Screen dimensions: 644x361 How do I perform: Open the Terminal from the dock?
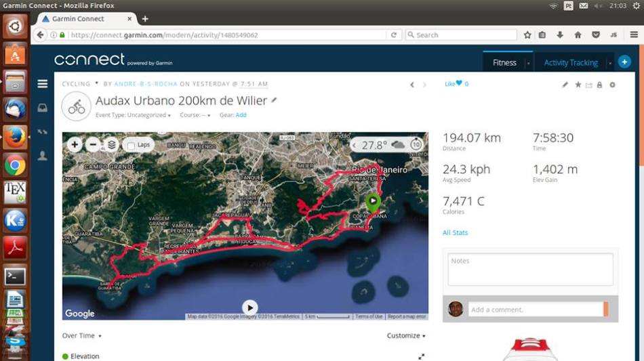pos(15,276)
